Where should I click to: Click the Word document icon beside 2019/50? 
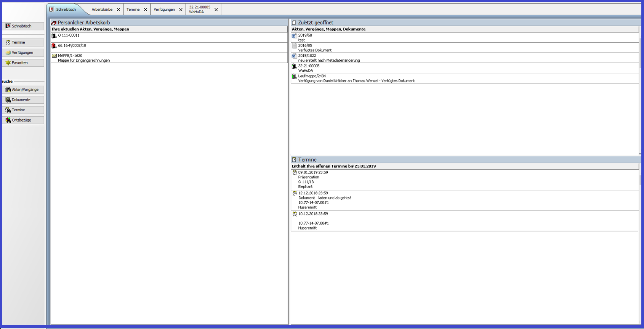(x=294, y=36)
